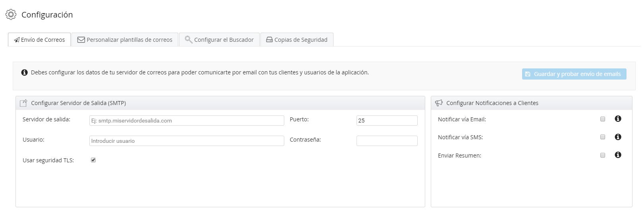The image size is (644, 216).
Task: Switch to the Copias de Seguridad tab
Action: point(297,40)
